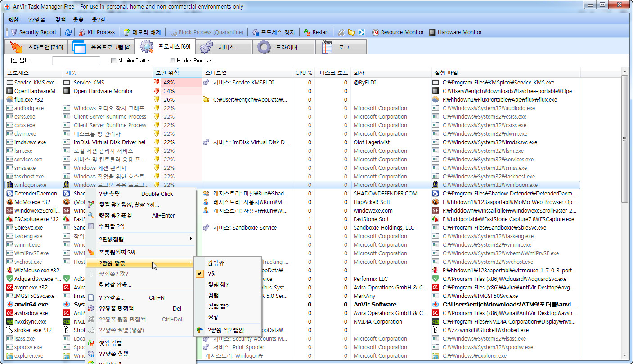Open the Resource Monitor

[x=398, y=32]
